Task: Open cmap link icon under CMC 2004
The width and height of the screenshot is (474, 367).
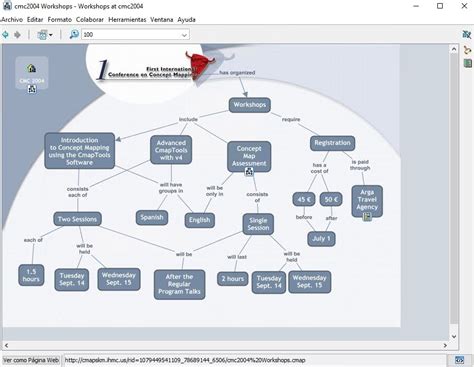Action: [32, 89]
